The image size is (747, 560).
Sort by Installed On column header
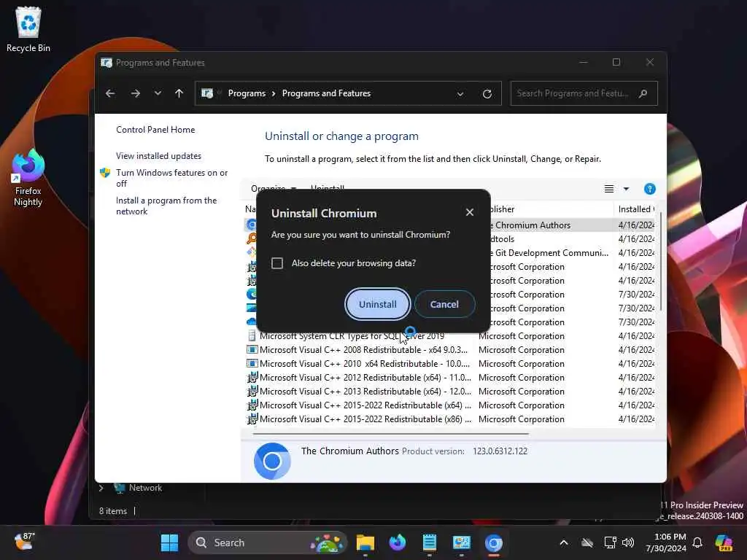pos(636,209)
